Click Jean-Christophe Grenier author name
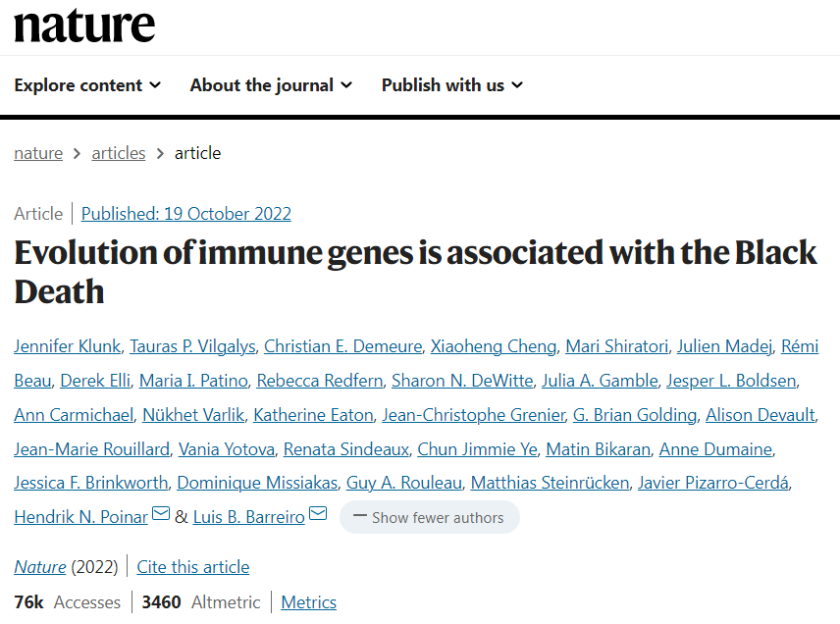The height and width of the screenshot is (624, 840). (474, 415)
